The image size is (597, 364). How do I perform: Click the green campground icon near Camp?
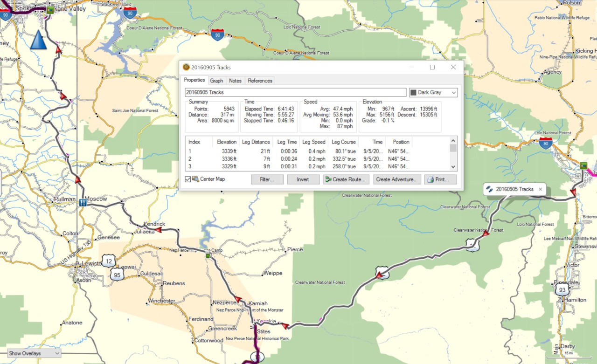click(x=208, y=254)
